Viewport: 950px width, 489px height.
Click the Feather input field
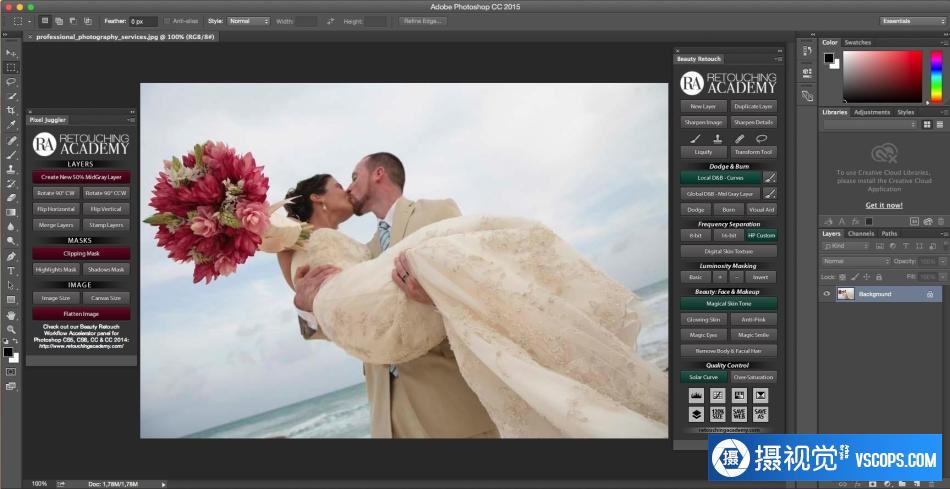pyautogui.click(x=143, y=21)
